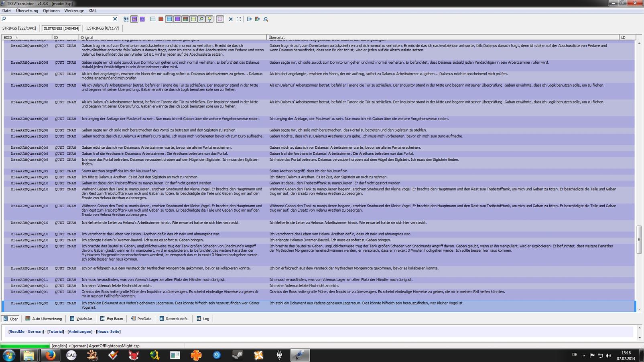Click the fullscreen frame icon in toolbar
The height and width of the screenshot is (362, 644).
coord(239,19)
